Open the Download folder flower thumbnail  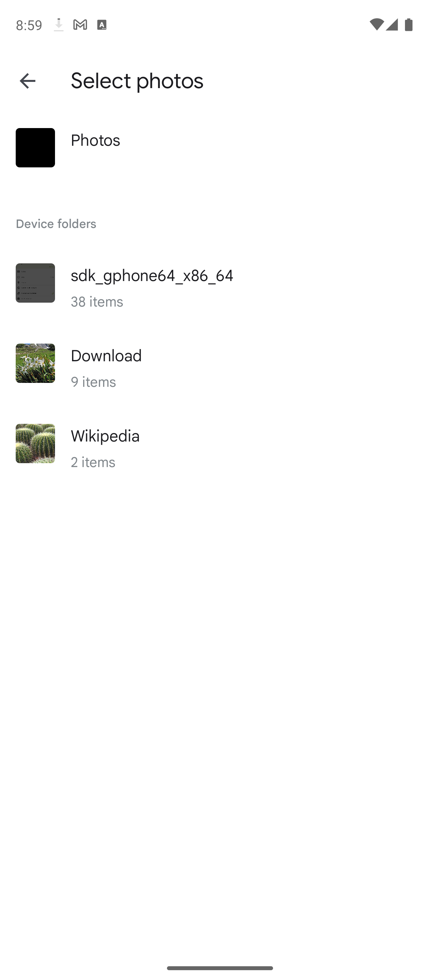[x=35, y=363]
